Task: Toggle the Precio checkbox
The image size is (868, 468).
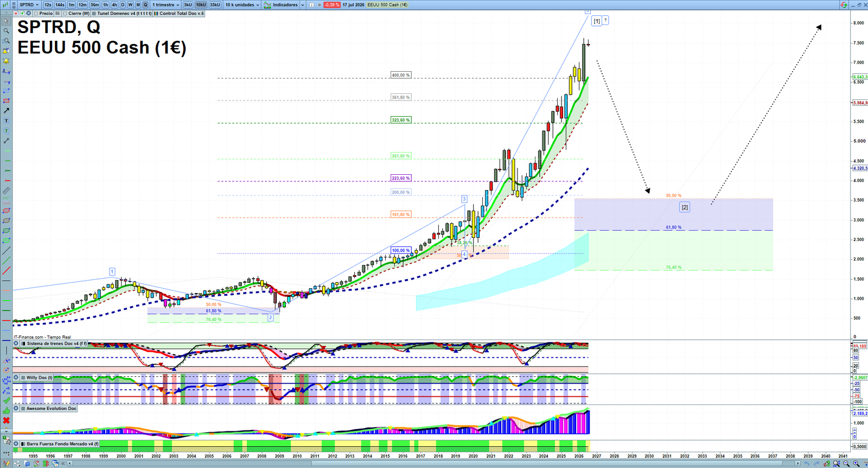Action: tap(36, 14)
